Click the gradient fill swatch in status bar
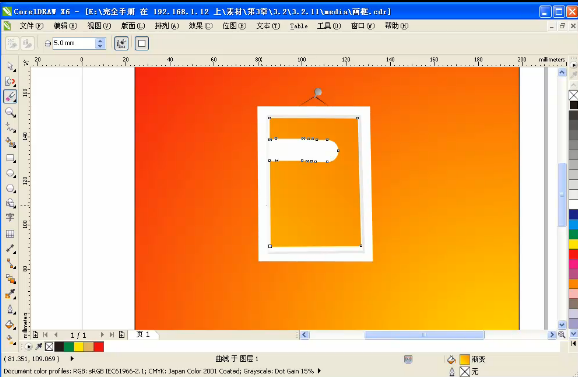Screen dimensions: 578x377 [x=464, y=359]
